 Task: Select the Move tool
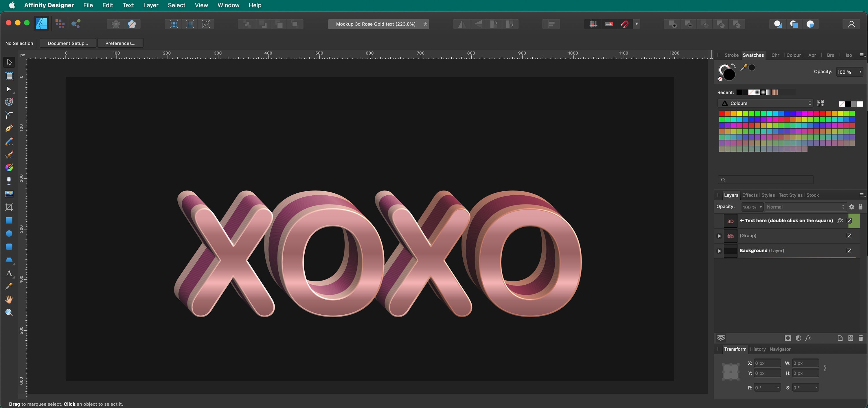point(9,62)
